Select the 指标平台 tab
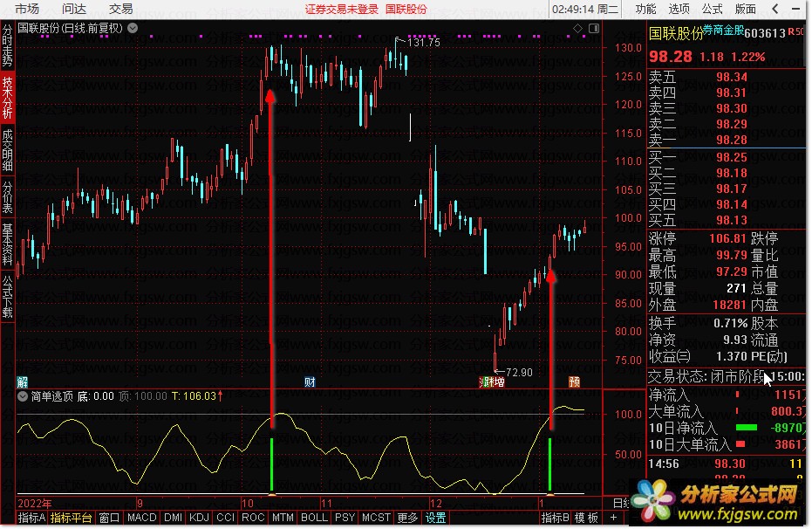 click(x=71, y=518)
